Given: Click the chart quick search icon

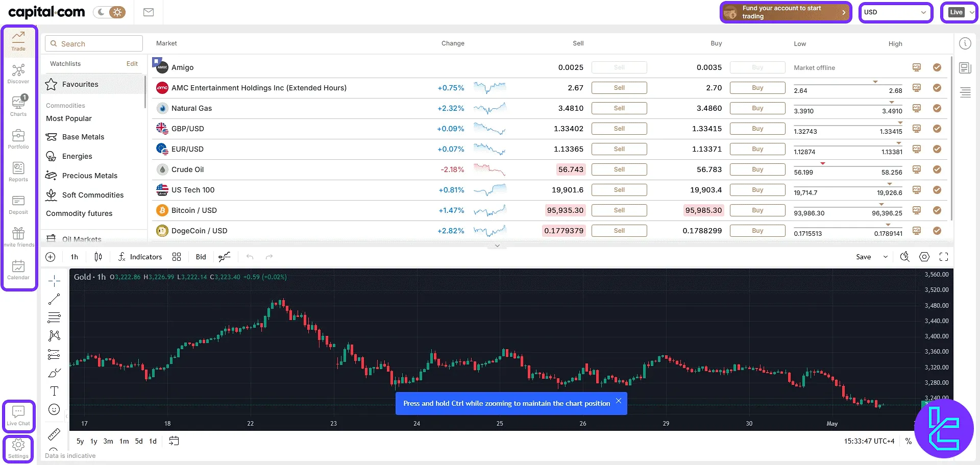Looking at the screenshot, I should 905,257.
